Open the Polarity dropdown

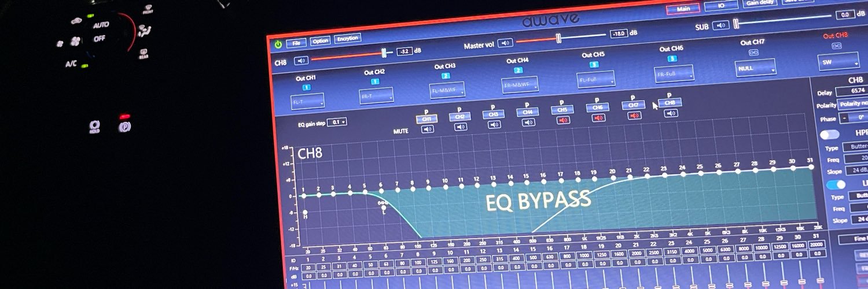tap(854, 105)
